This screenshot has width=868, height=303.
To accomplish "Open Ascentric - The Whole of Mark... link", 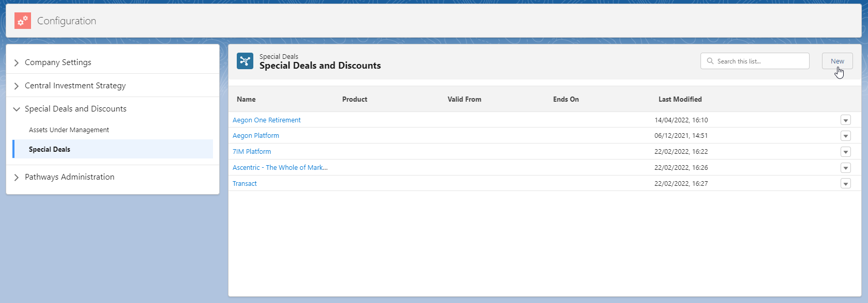I will click(280, 168).
